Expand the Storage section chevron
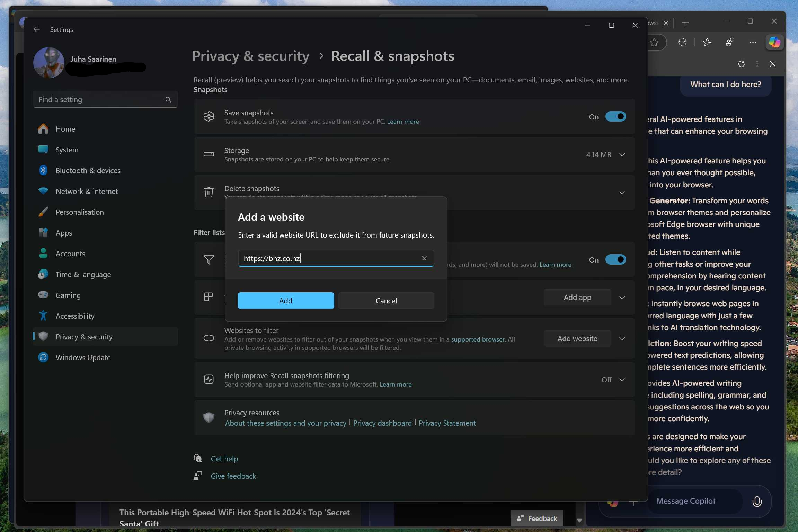The image size is (798, 532). [622, 155]
